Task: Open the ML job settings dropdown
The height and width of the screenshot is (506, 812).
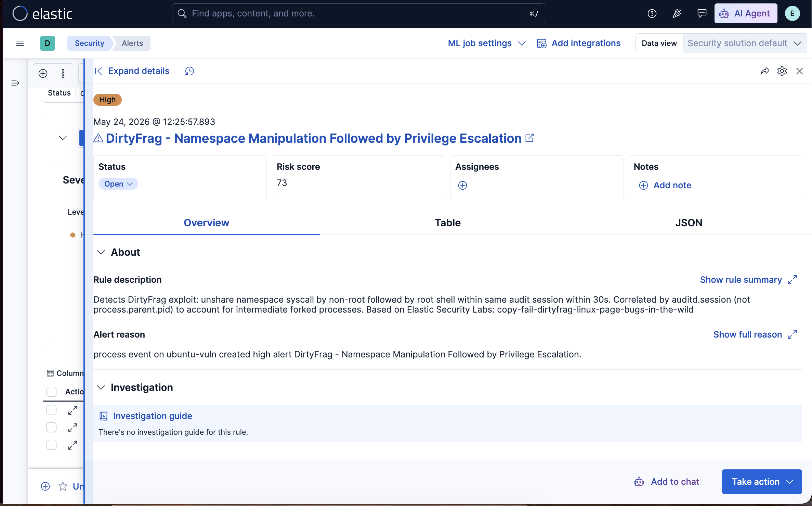Action: [486, 43]
